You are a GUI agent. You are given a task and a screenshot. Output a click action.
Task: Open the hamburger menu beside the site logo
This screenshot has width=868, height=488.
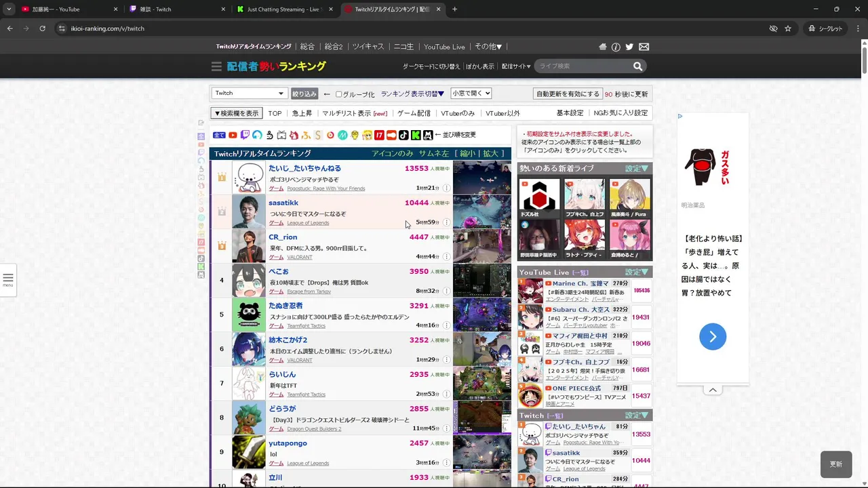pyautogui.click(x=216, y=66)
